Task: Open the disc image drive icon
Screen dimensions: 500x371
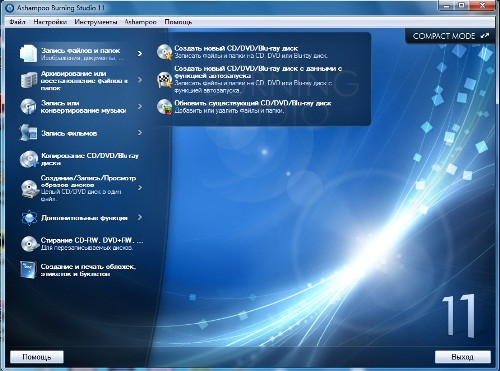Action: (x=29, y=188)
